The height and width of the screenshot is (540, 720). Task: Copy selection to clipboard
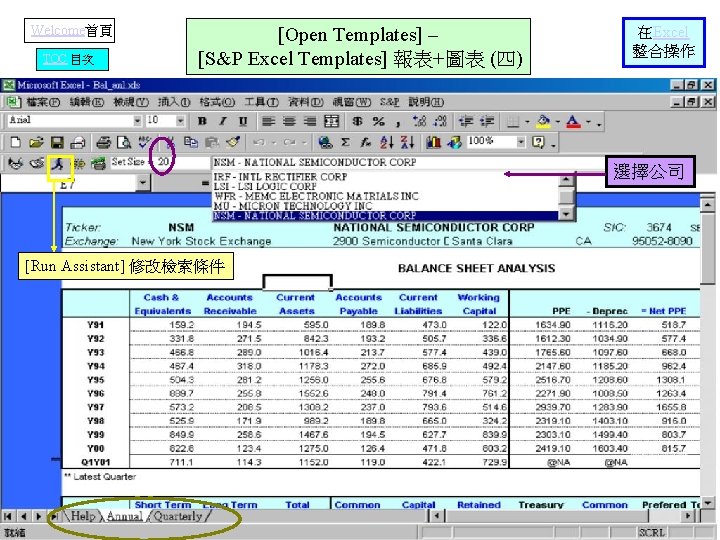pos(190,142)
